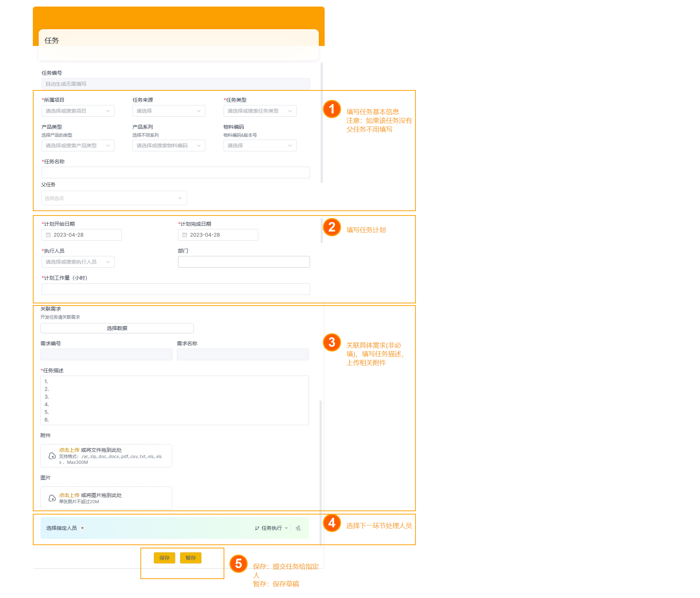Click the 关联需求 label
700x598 pixels.
(51, 309)
